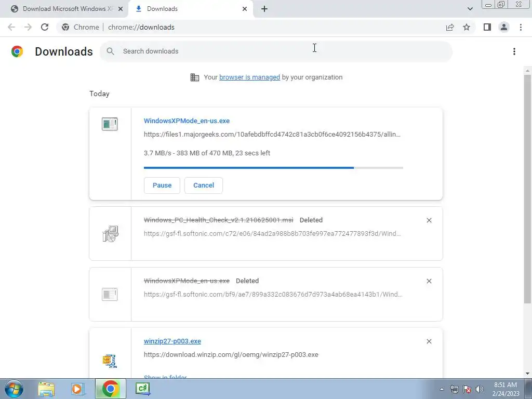Screen dimensions: 532x399
Task: Share this page via share icon
Action: [x=450, y=27]
